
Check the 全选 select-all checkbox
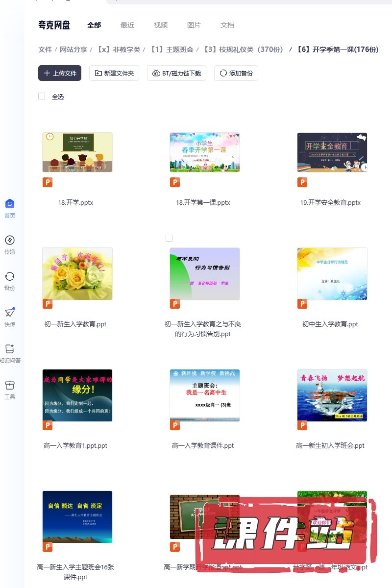coord(42,97)
